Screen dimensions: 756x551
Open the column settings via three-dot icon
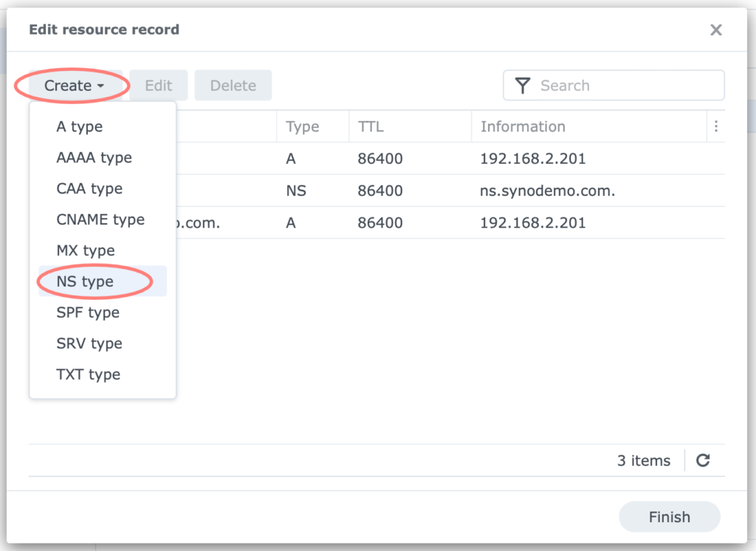(x=715, y=126)
